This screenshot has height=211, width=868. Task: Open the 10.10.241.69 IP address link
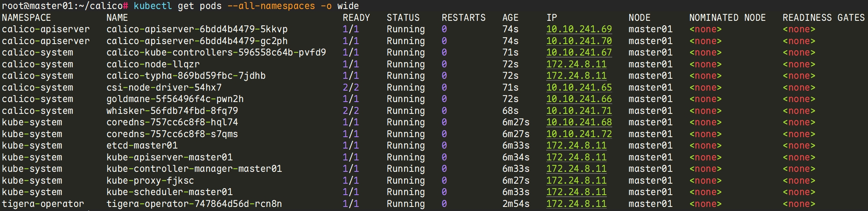(579, 29)
